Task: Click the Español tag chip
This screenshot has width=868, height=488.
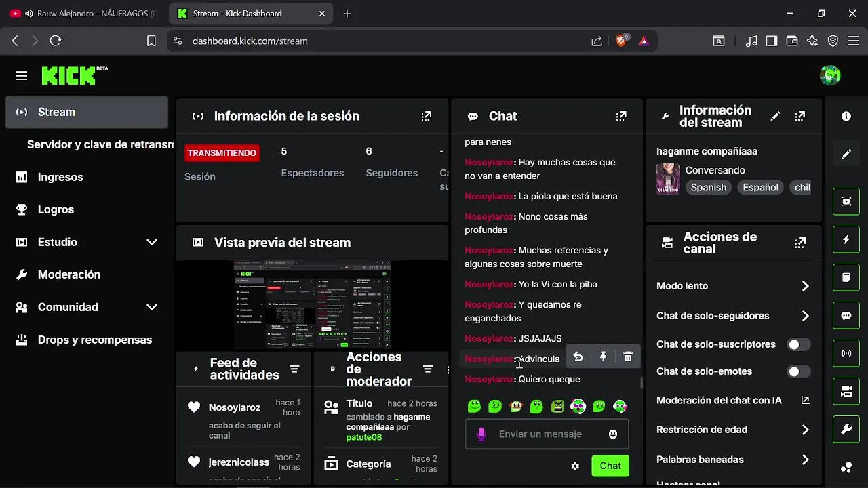Action: [x=761, y=188]
